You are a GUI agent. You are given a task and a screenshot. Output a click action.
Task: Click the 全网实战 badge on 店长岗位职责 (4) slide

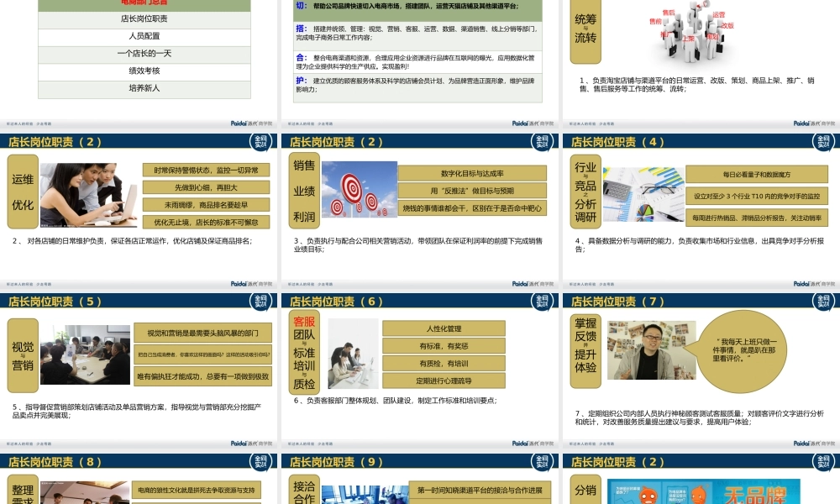coord(822,142)
